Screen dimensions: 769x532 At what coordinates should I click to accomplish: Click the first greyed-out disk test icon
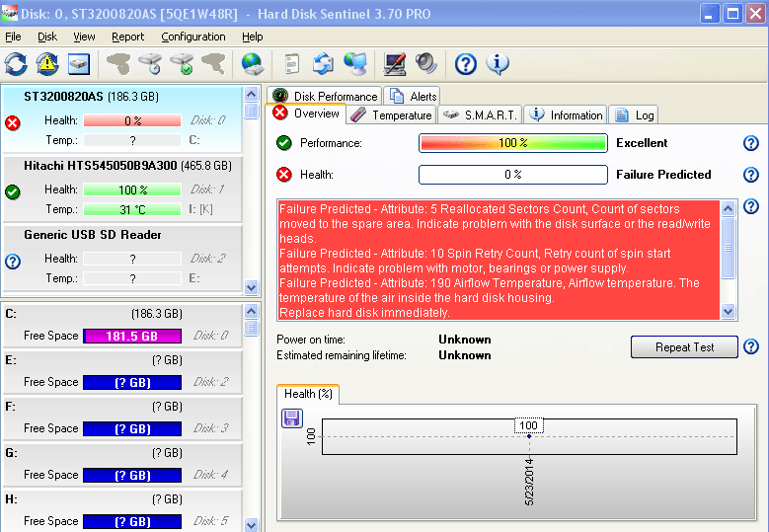118,64
